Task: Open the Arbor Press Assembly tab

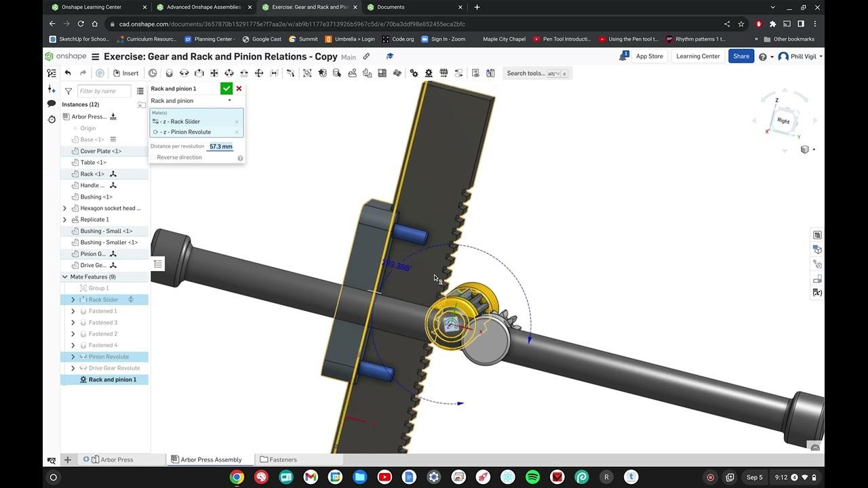Action: click(210, 460)
